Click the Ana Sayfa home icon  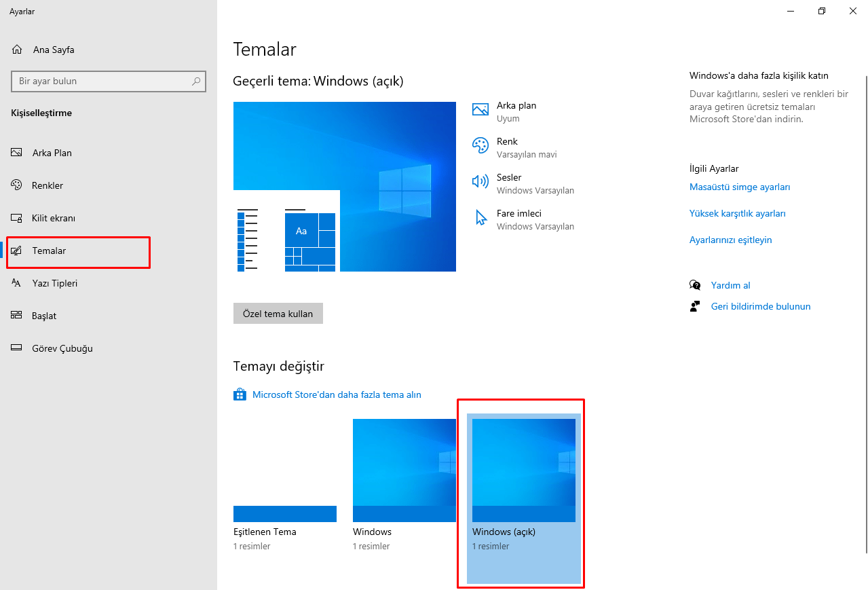coord(17,50)
